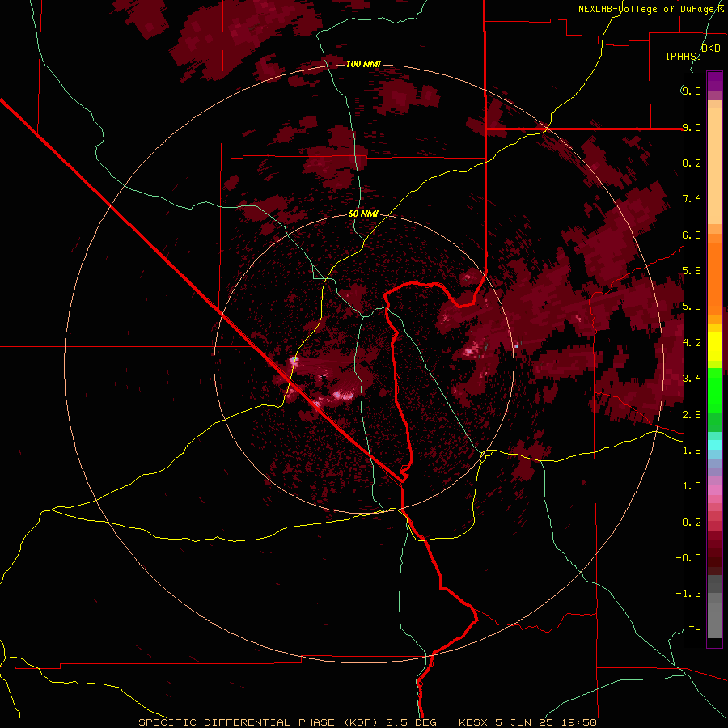Click the 3.4 scale value
This screenshot has height=728, width=728.
coord(692,379)
